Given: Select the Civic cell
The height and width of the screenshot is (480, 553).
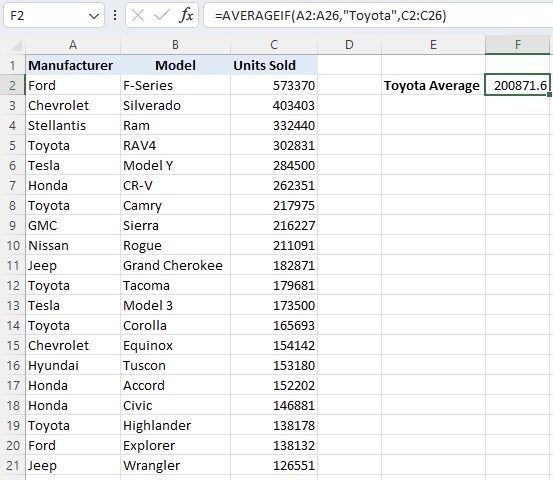Looking at the screenshot, I should tap(175, 406).
